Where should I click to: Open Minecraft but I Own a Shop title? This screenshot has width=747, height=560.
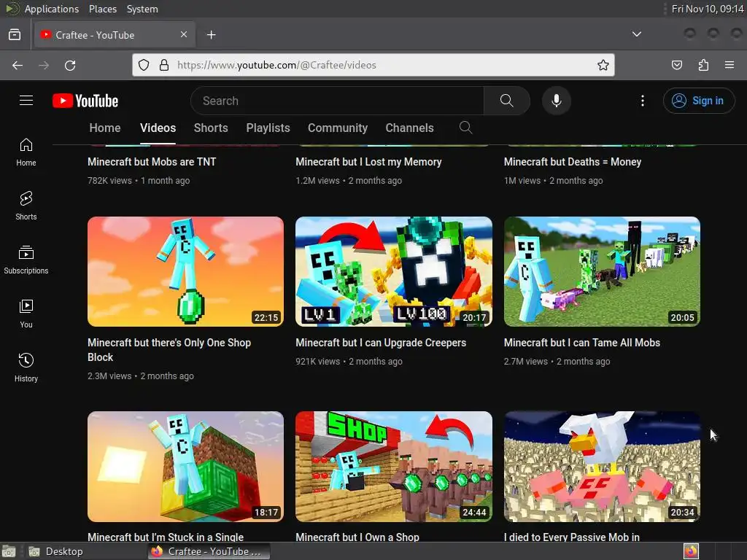[357, 537]
